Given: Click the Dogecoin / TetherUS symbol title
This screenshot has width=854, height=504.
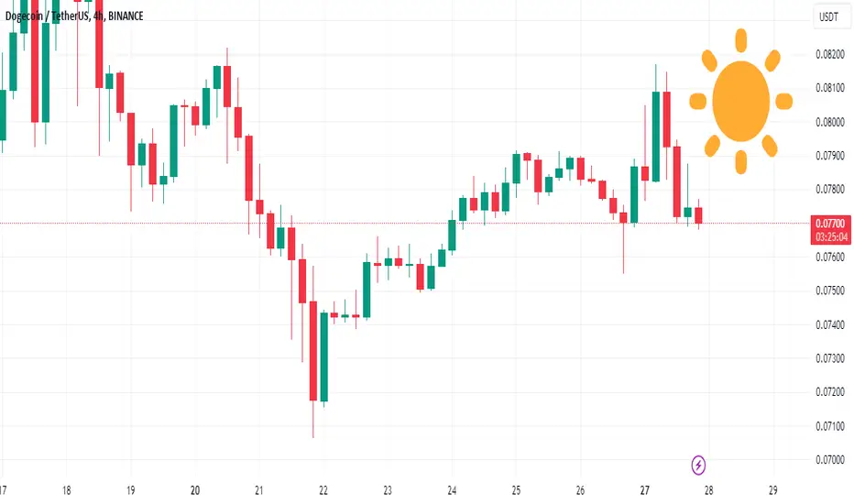Looking at the screenshot, I should click(x=47, y=16).
